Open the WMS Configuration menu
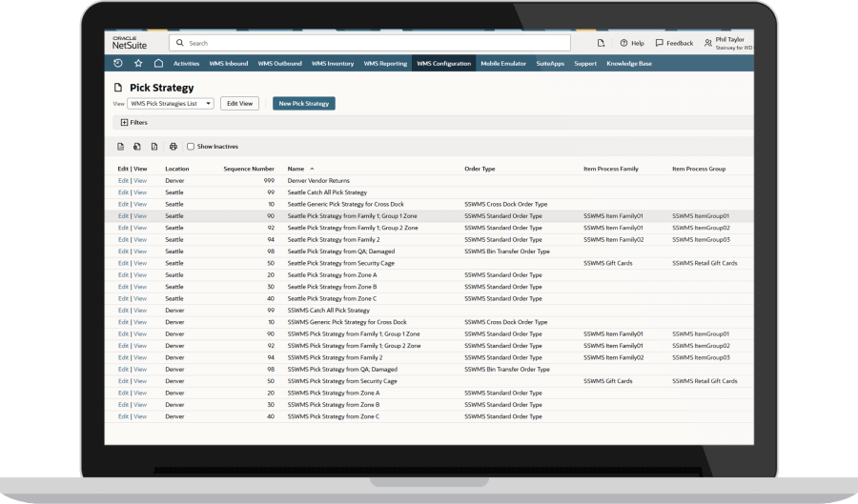Viewport: 858px width, 504px height. [x=443, y=64]
